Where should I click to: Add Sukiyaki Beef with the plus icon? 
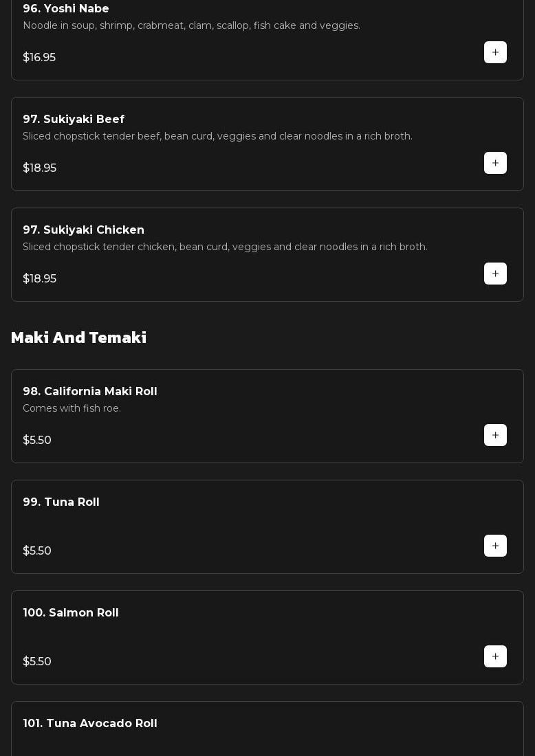[x=495, y=163]
